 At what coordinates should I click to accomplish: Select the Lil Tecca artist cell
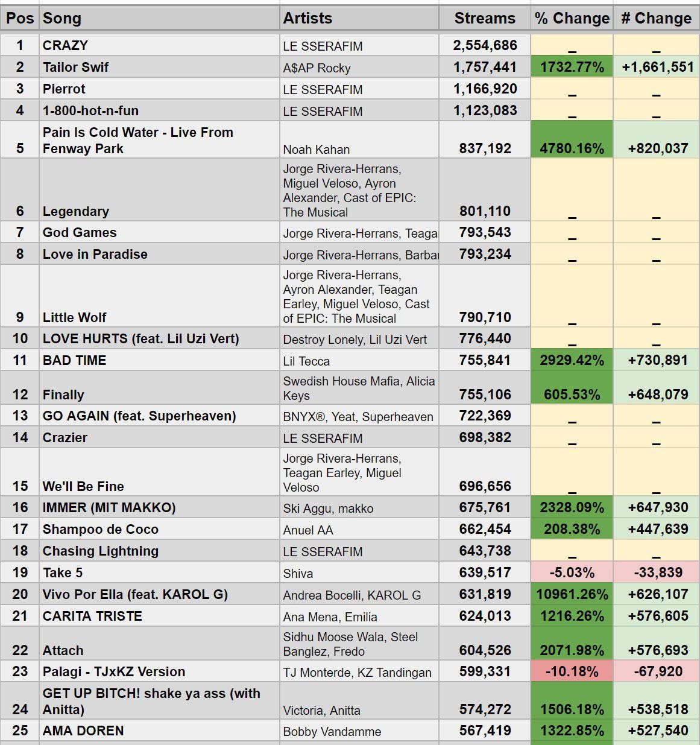pos(359,360)
